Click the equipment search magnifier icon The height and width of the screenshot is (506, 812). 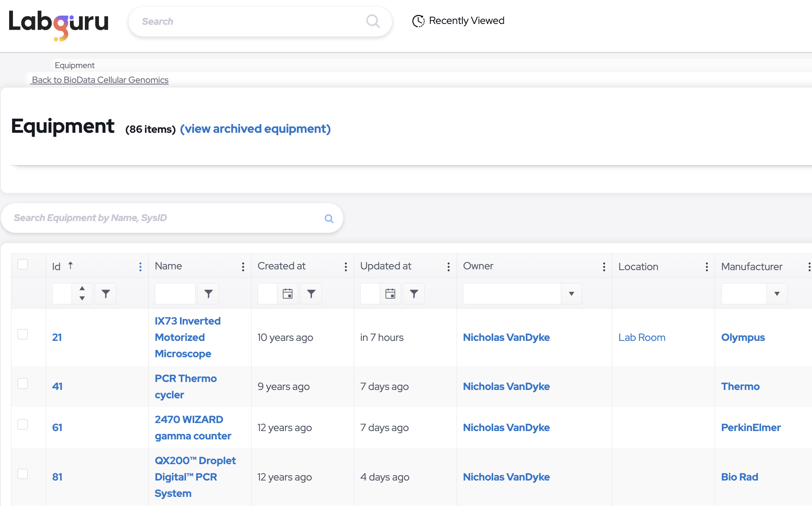pyautogui.click(x=329, y=218)
